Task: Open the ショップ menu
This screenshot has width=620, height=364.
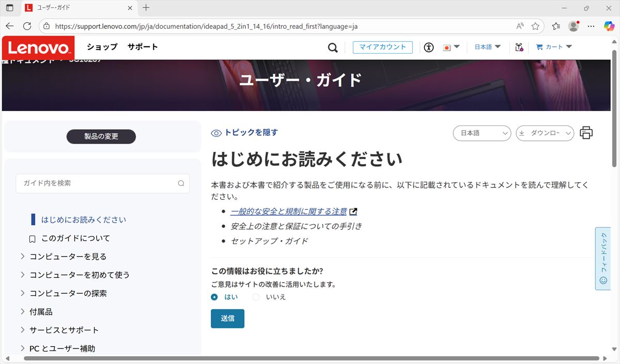Action: 102,47
